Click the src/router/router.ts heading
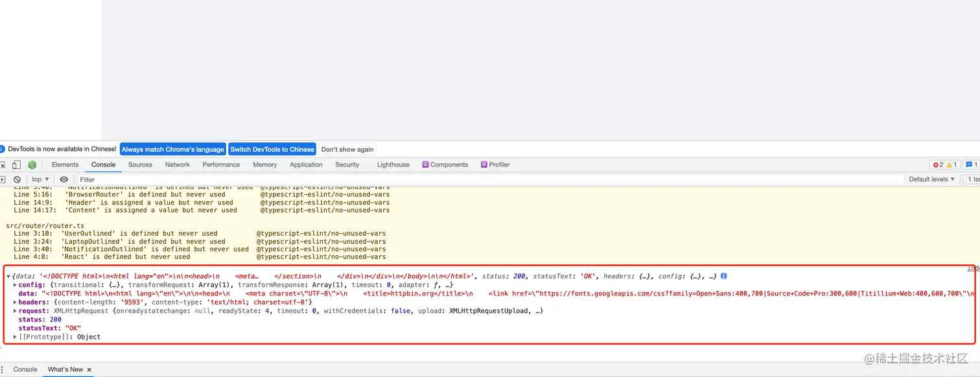 [45, 225]
